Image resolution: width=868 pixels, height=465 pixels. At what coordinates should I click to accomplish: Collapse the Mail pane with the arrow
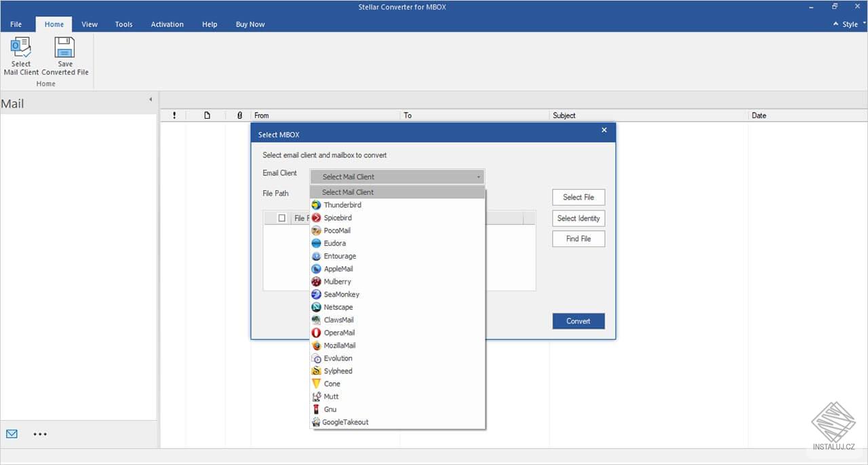(151, 100)
